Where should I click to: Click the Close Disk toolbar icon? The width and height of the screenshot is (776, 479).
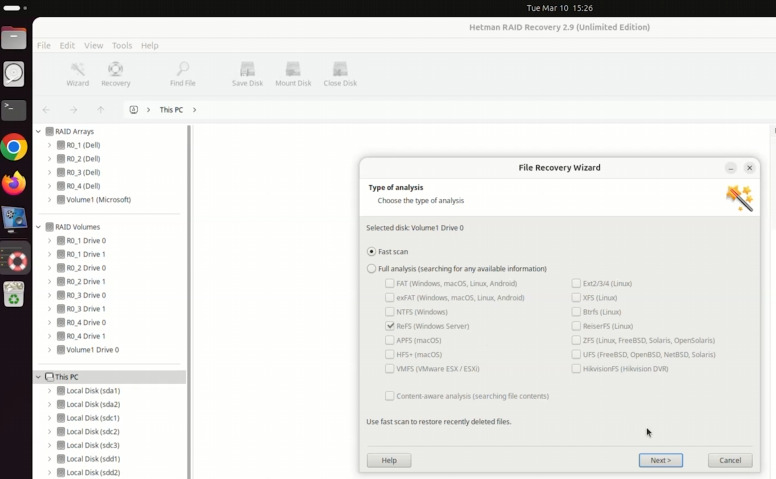[340, 74]
